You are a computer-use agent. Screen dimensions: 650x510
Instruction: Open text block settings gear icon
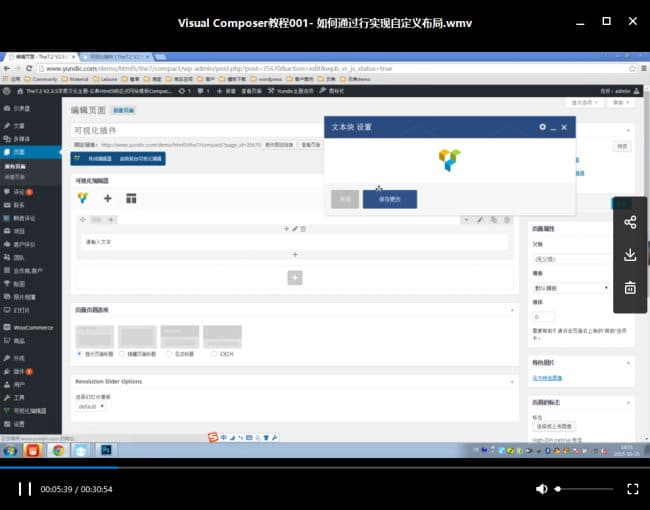pyautogui.click(x=542, y=127)
